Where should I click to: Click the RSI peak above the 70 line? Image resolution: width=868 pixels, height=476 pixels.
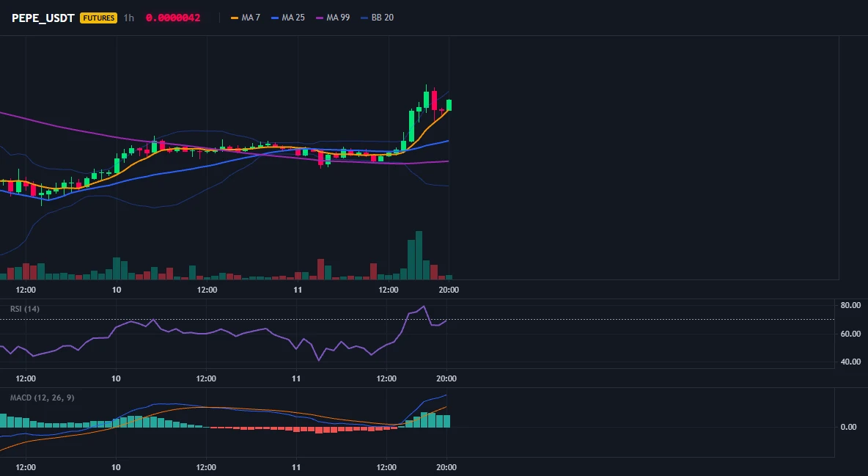pos(424,307)
